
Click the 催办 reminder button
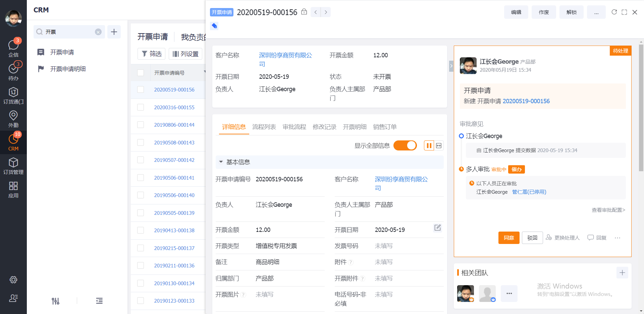click(517, 169)
